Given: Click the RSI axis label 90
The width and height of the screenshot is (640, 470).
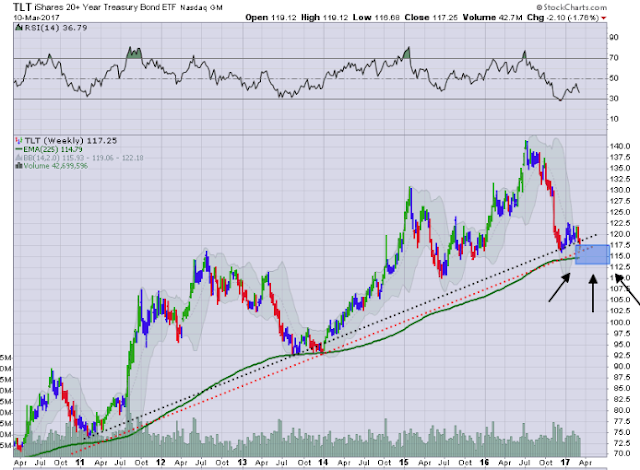Looking at the screenshot, I should 614,37.
